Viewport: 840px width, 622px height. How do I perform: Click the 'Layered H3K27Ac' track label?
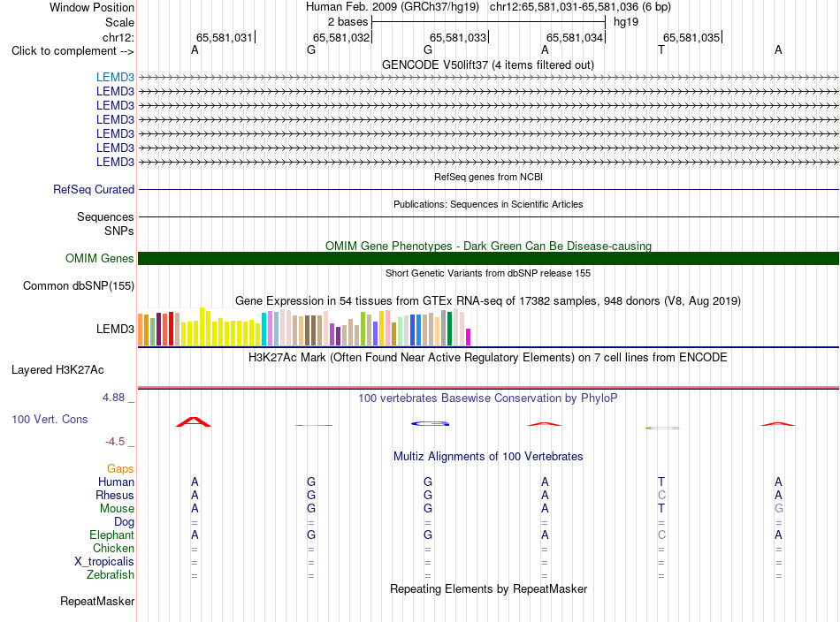pos(57,370)
